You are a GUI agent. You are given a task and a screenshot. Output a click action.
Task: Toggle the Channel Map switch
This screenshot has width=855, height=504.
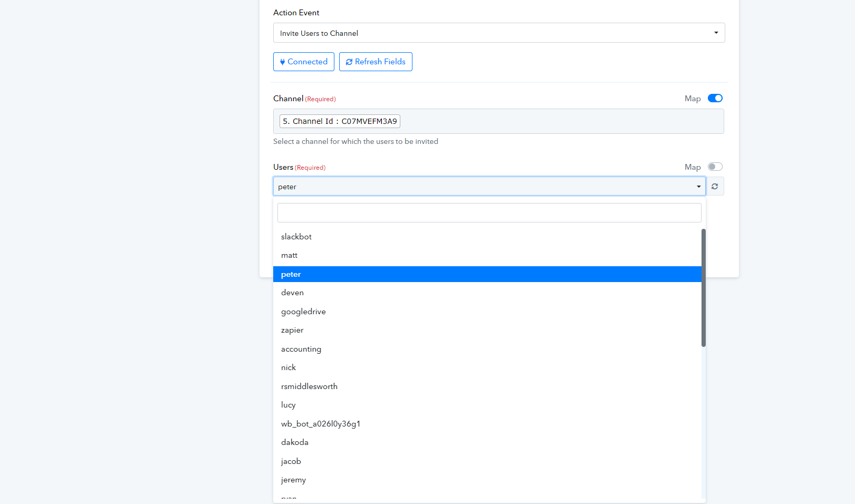(715, 98)
